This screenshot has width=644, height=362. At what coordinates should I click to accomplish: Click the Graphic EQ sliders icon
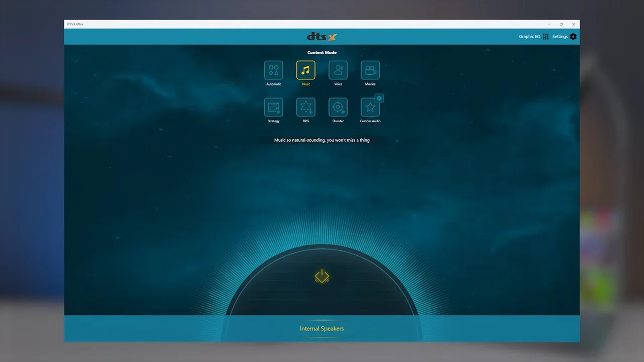tap(546, 37)
